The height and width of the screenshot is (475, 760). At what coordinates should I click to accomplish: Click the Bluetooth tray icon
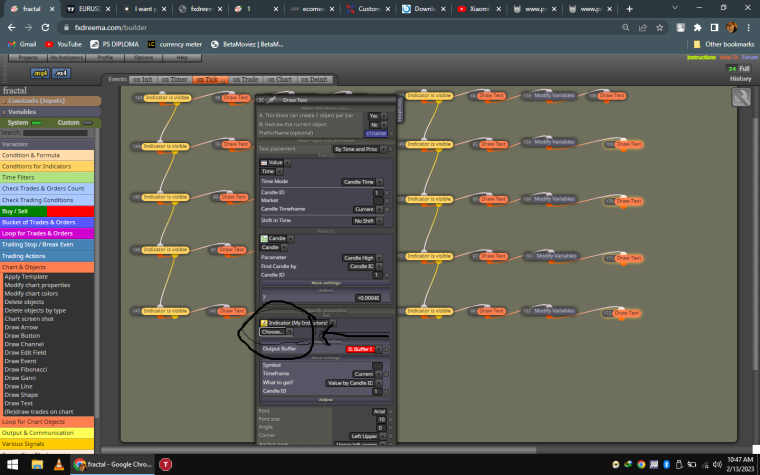tap(666, 464)
